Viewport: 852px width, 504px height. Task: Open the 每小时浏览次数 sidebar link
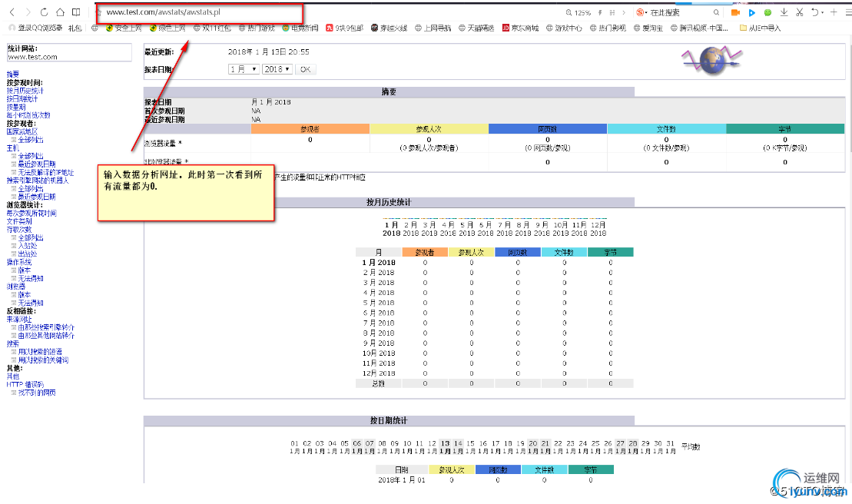(x=28, y=115)
